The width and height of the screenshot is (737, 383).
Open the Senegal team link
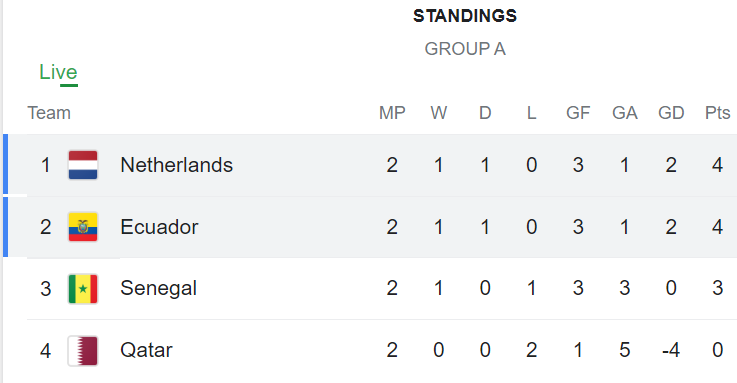(x=158, y=289)
